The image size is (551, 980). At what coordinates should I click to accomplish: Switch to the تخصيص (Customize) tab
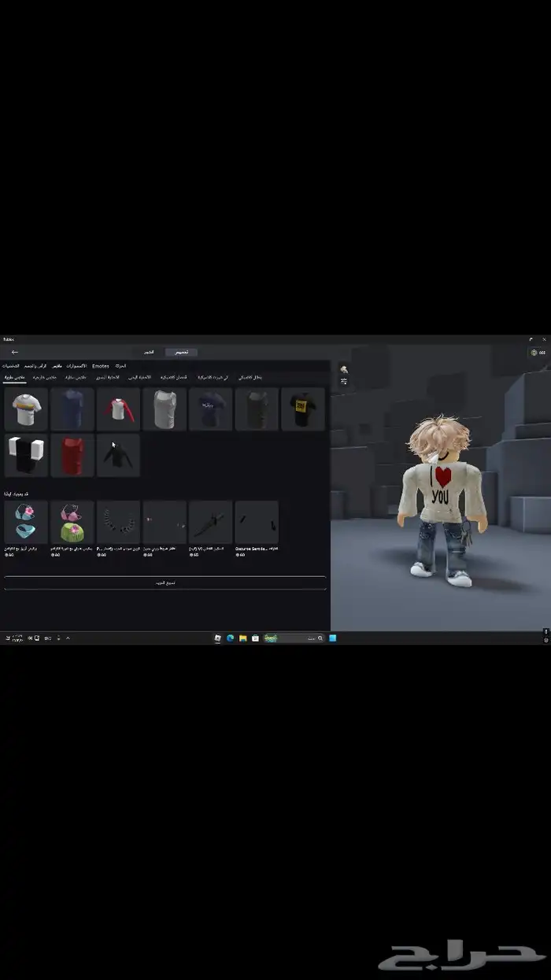(x=182, y=352)
